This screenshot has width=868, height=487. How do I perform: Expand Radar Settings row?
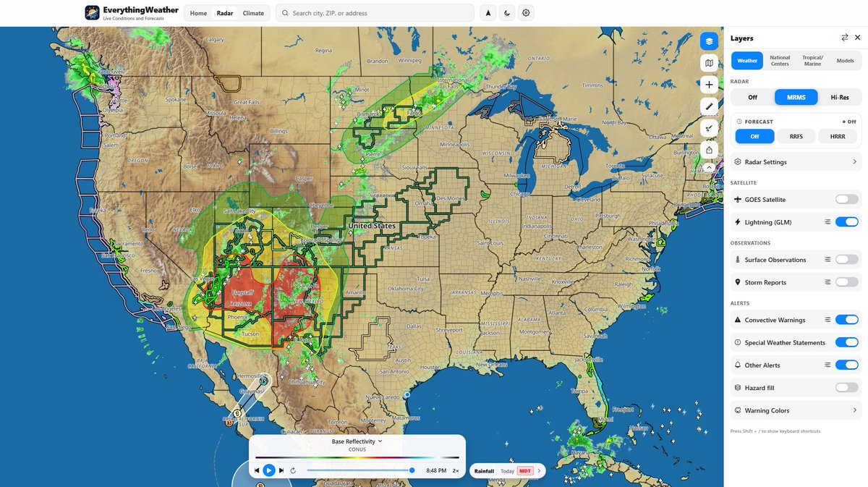click(x=796, y=162)
